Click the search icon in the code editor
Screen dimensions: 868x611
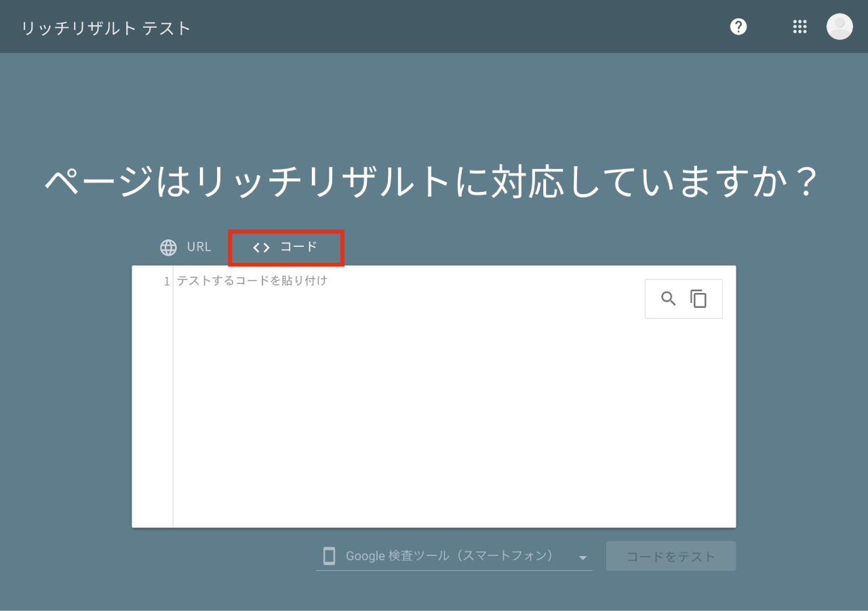(669, 298)
